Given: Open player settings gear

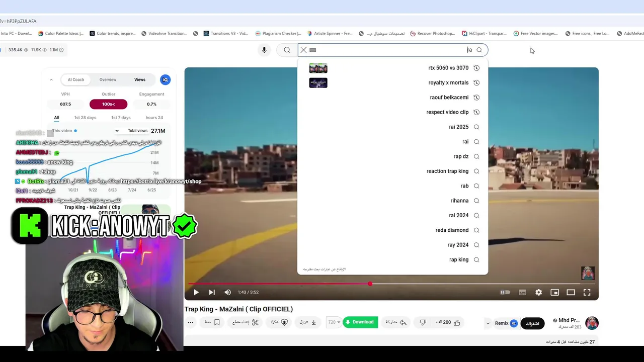Looking at the screenshot, I should (538, 292).
